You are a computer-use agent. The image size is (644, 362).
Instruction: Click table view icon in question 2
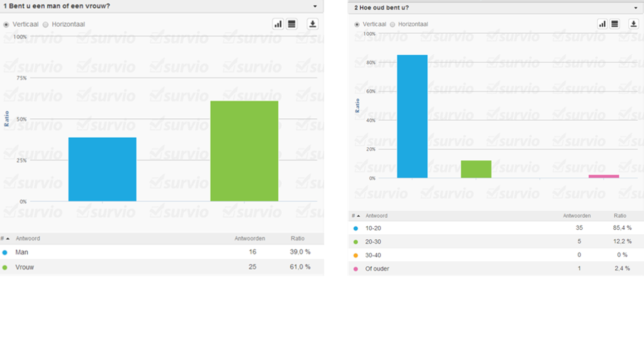(x=615, y=24)
